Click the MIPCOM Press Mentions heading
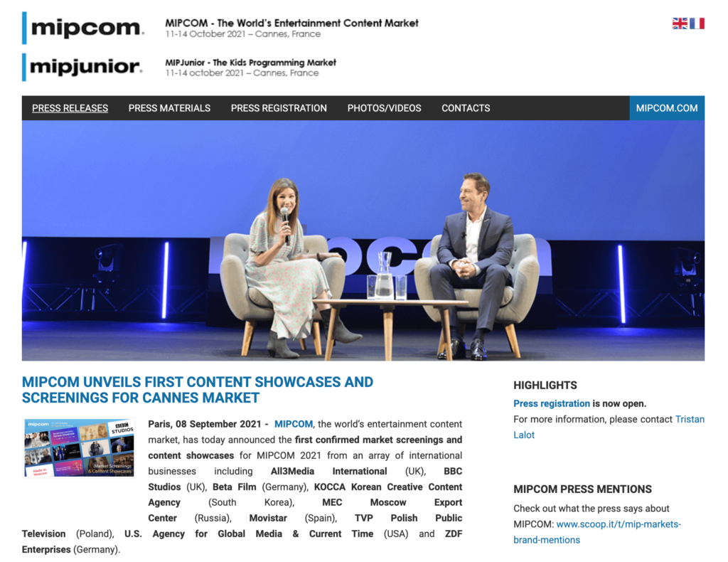Viewport: 728px width, 562px height. pyautogui.click(x=582, y=489)
